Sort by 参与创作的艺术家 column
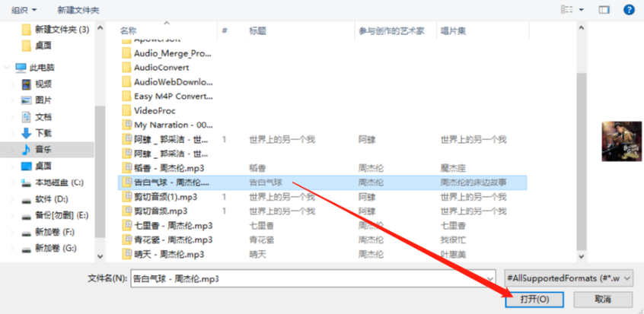Viewport: 644px width, 314px height. point(391,30)
